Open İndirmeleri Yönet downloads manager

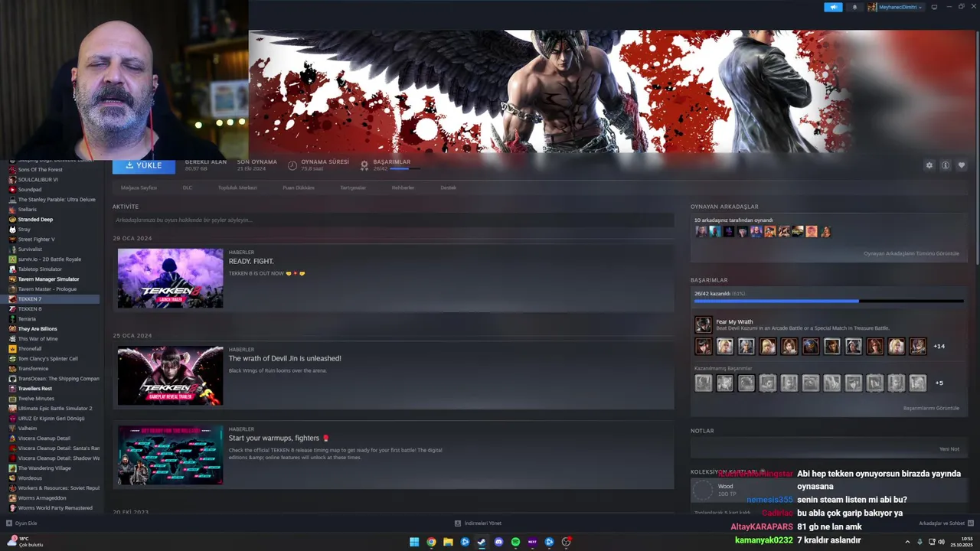pos(478,523)
